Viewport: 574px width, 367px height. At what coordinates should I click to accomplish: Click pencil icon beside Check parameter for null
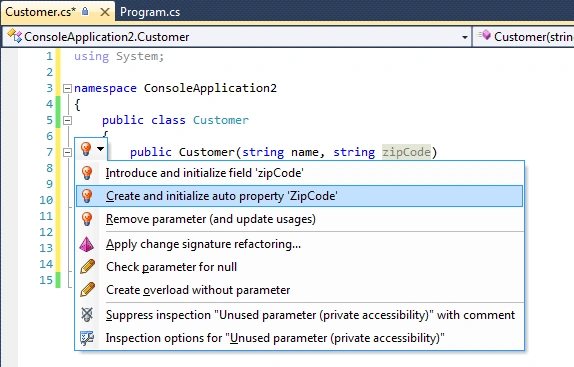(x=87, y=267)
